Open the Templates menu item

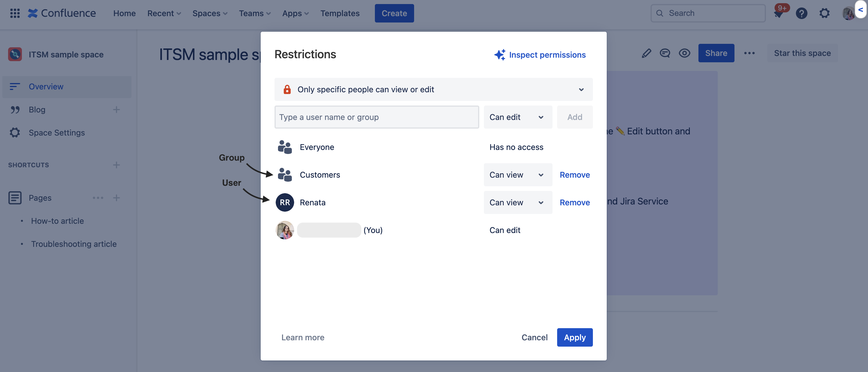(340, 13)
